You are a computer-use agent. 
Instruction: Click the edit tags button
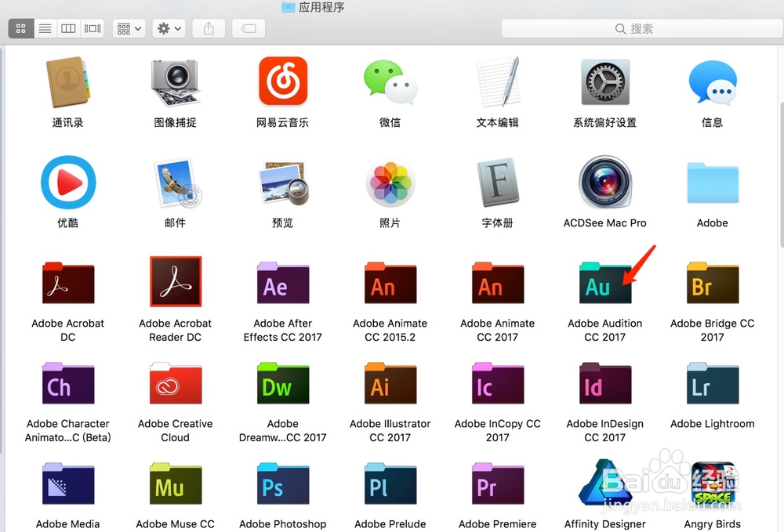pos(249,28)
